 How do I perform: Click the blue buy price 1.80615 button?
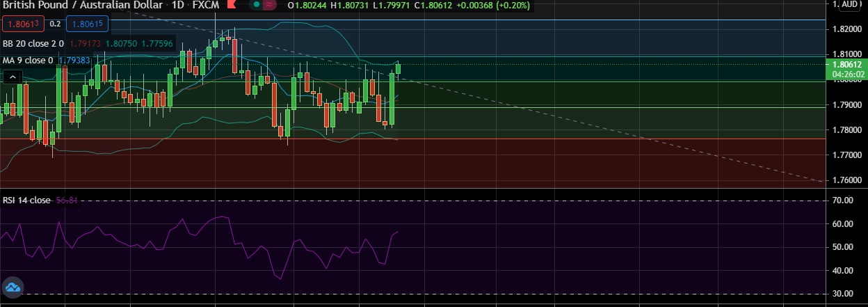[87, 24]
